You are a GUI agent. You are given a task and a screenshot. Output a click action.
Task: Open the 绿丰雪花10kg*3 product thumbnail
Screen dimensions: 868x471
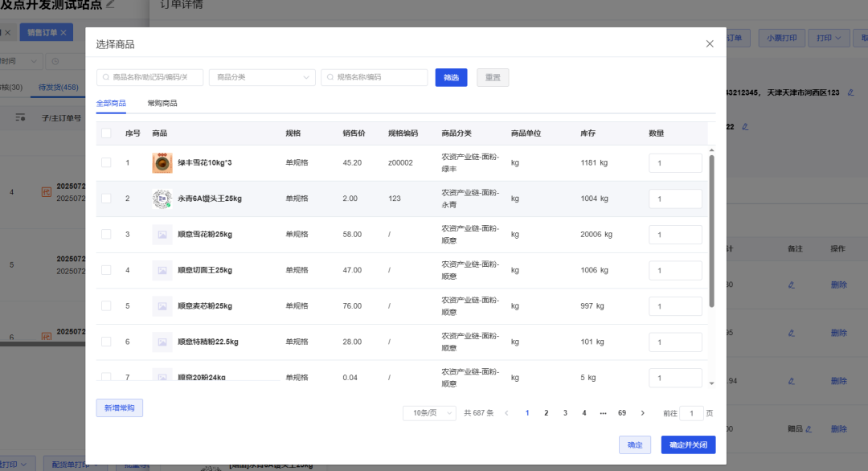(162, 163)
